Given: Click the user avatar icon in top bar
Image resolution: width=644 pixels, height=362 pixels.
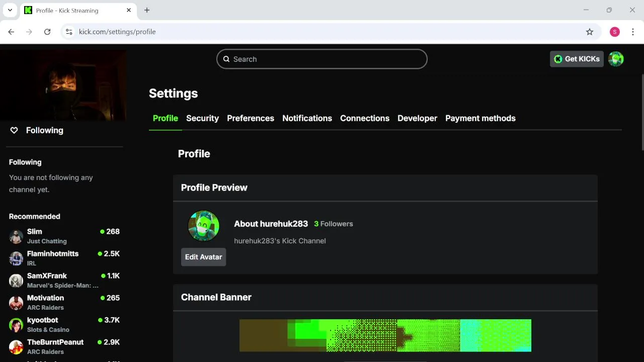Looking at the screenshot, I should tap(616, 59).
